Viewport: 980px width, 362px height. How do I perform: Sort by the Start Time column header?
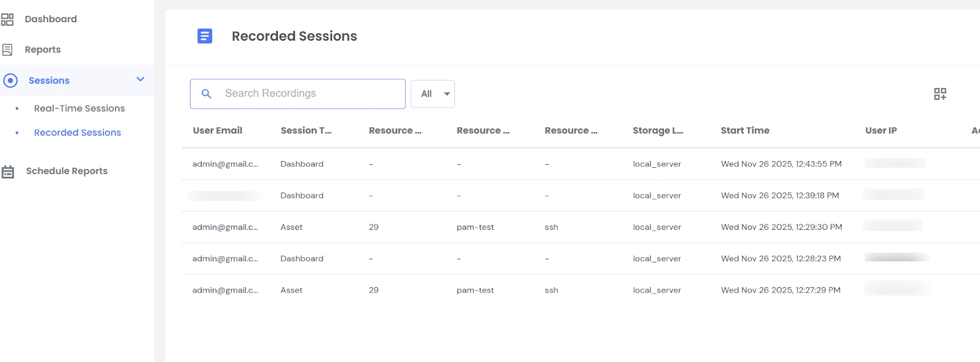[745, 130]
